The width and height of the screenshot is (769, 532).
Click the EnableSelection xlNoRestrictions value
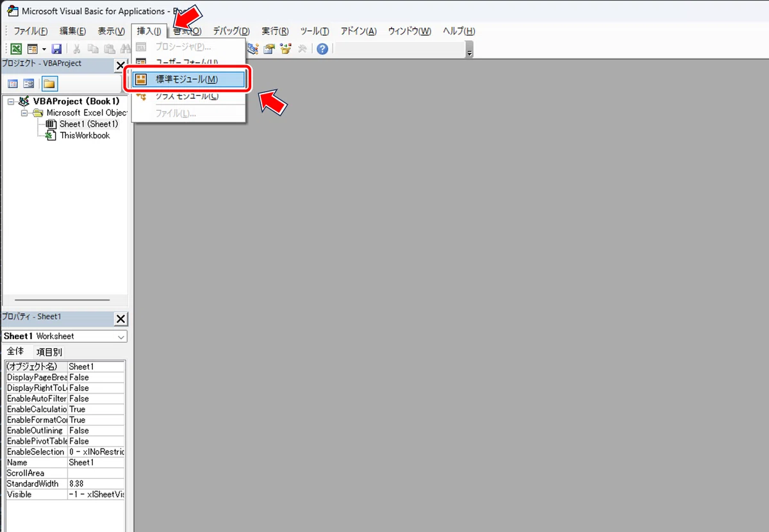(x=96, y=452)
